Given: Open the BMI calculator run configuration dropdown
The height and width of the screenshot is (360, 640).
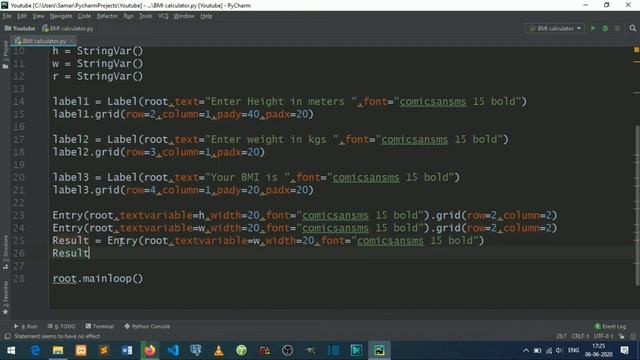Looking at the screenshot, I should point(555,28).
